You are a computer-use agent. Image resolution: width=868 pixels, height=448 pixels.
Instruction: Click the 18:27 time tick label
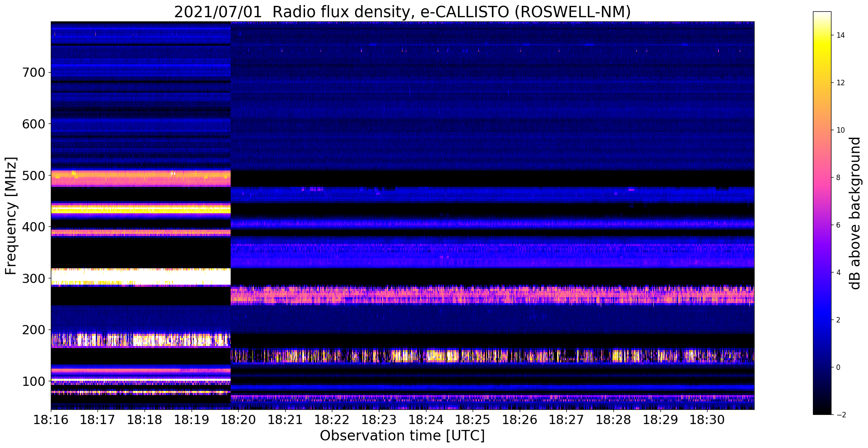[566, 419]
